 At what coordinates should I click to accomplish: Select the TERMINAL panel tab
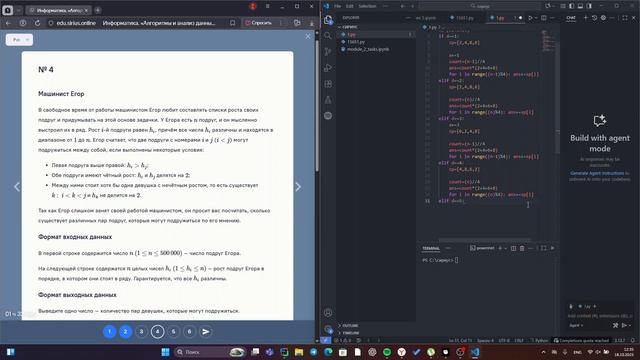tap(431, 248)
